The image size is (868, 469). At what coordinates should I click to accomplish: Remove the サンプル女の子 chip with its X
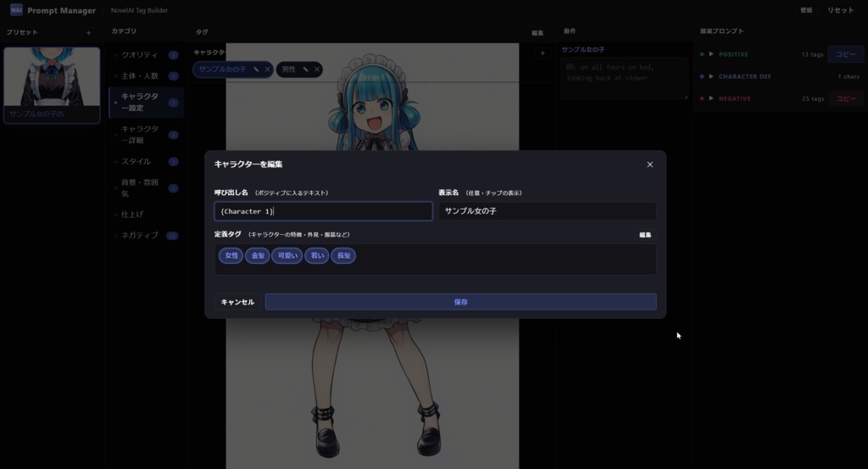coord(267,70)
